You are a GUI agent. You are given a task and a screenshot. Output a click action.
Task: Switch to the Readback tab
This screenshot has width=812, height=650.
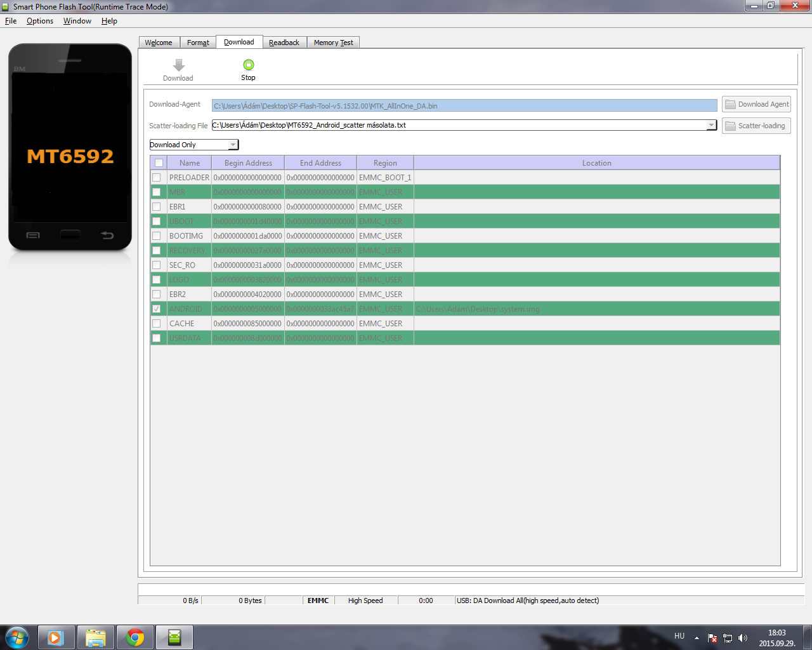click(x=284, y=43)
